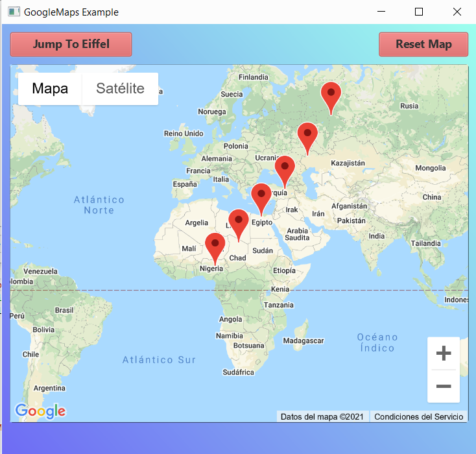Image resolution: width=476 pixels, height=454 pixels.
Task: Click the Argelia label on map
Action: tap(196, 222)
